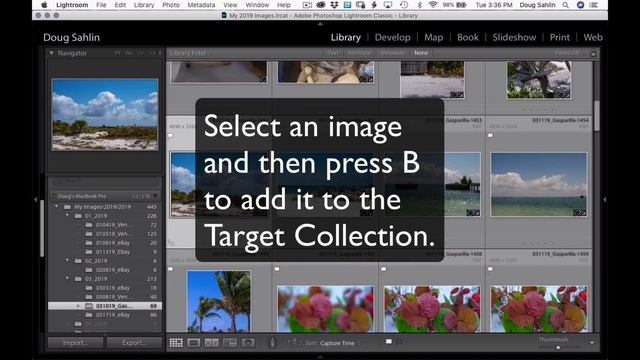This screenshot has width=640, height=360.
Task: Switch to Survey view in toolbar
Action: (x=230, y=342)
